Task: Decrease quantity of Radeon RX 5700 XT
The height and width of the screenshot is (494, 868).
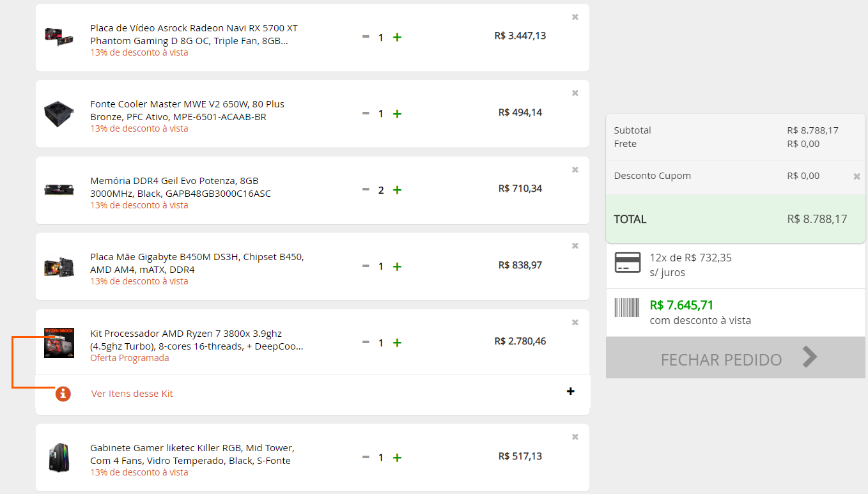Action: click(366, 37)
